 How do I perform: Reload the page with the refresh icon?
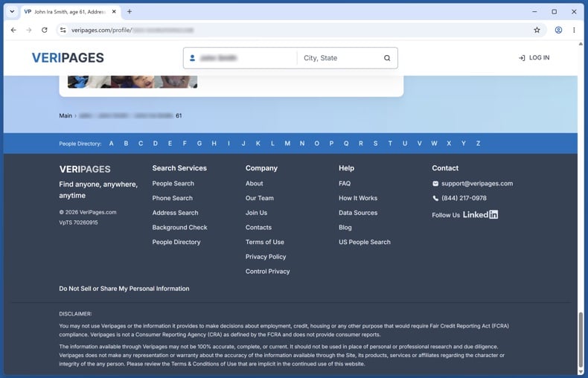[x=44, y=30]
